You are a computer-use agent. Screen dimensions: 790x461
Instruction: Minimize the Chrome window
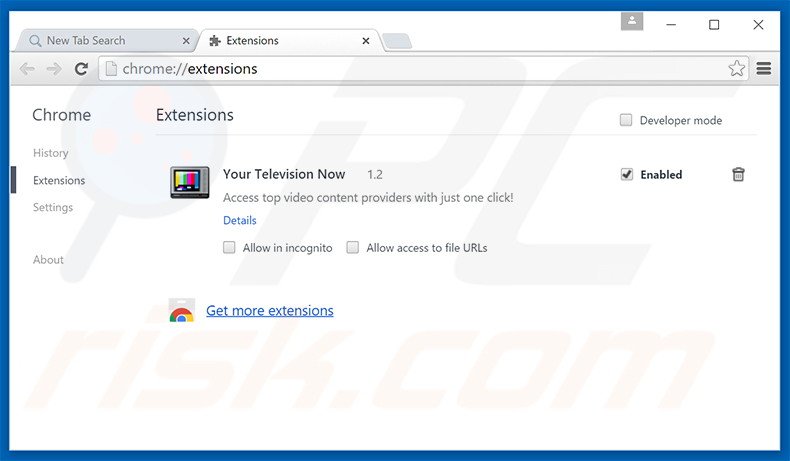click(x=671, y=25)
